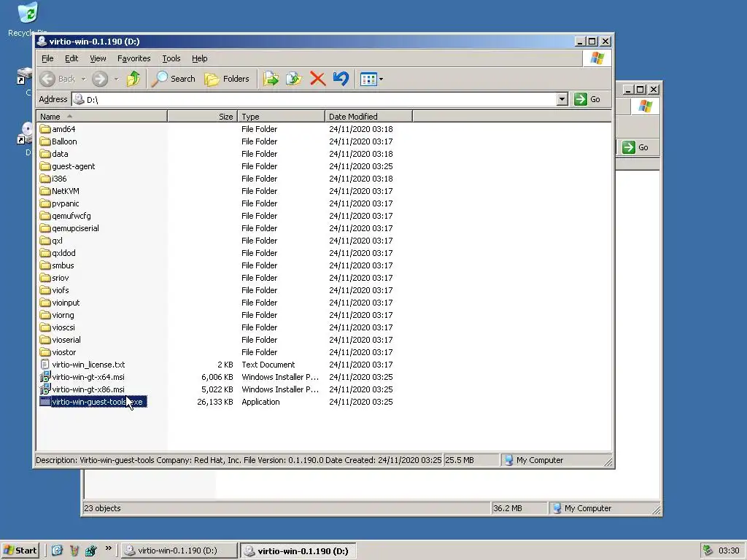The height and width of the screenshot is (560, 747).
Task: Open the Edit menu
Action: pos(71,58)
